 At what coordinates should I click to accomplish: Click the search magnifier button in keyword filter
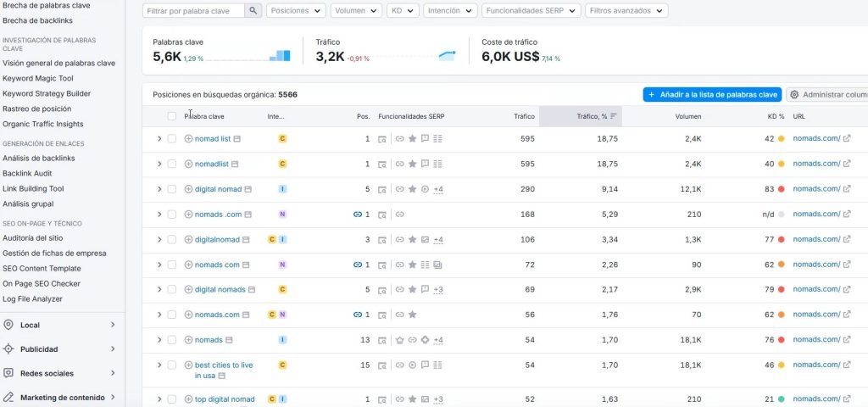click(x=253, y=10)
